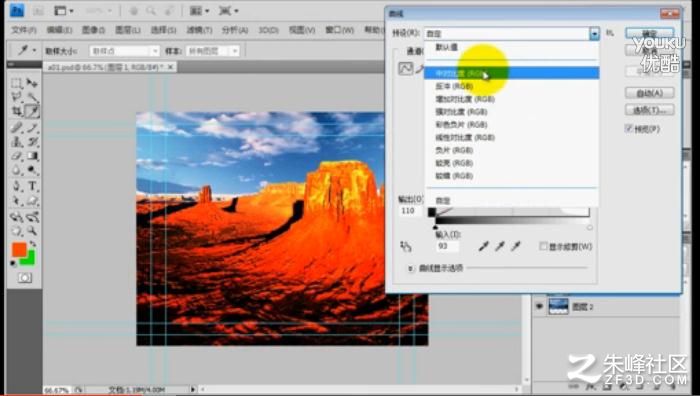Choose the 负片 (RGB) preset
The height and width of the screenshot is (396, 700).
454,150
